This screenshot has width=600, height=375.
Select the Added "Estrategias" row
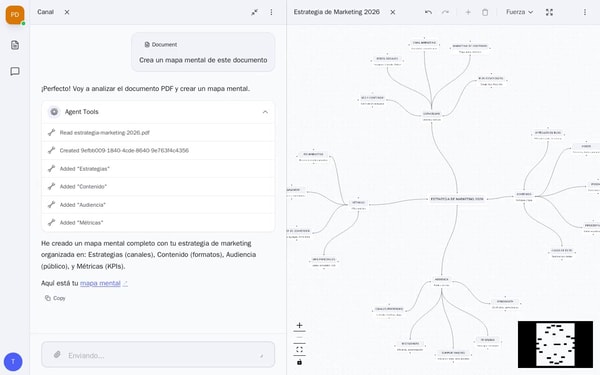pyautogui.click(x=158, y=169)
